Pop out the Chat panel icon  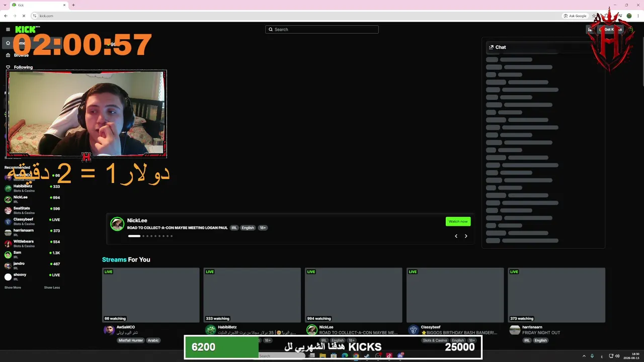(x=491, y=47)
